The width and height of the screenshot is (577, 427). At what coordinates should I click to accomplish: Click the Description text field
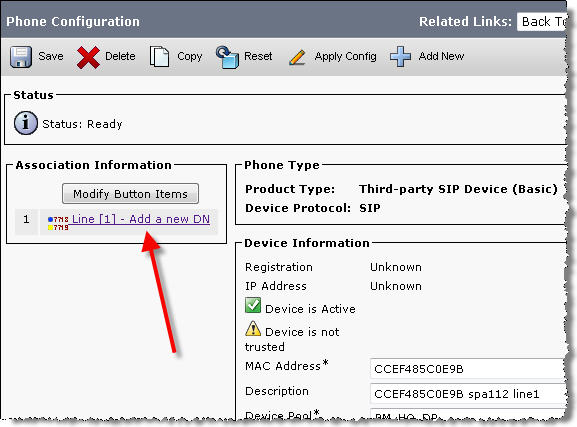coord(468,394)
